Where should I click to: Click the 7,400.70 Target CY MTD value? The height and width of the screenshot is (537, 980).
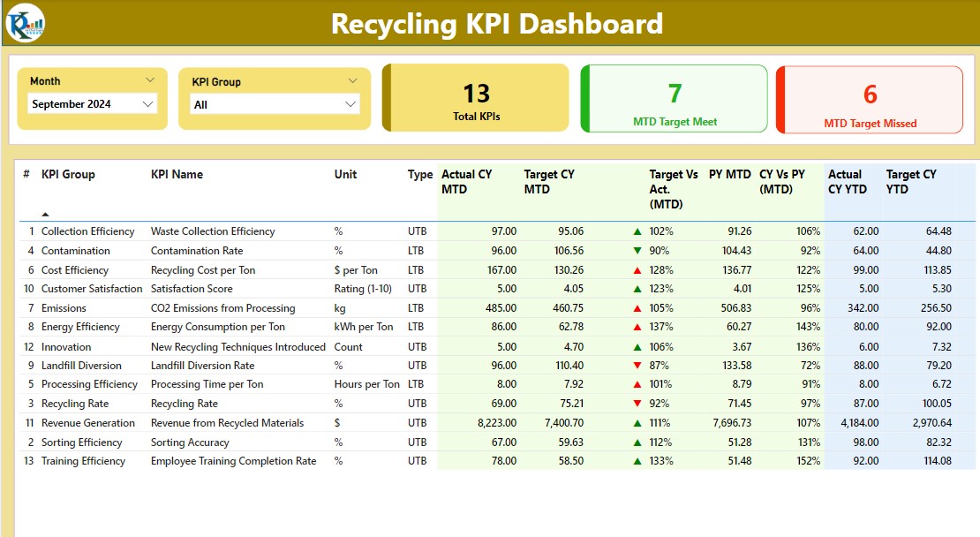point(564,423)
